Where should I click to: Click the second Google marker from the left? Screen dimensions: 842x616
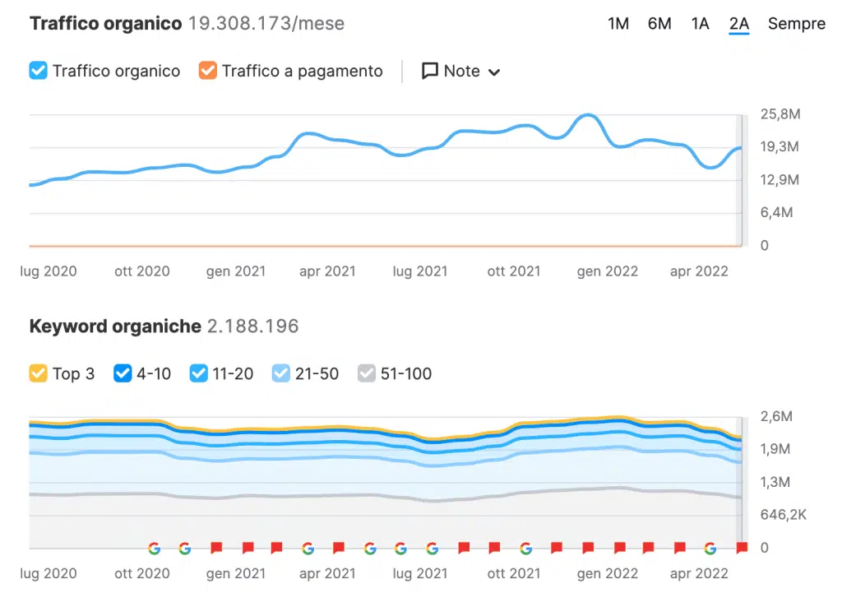pos(184,548)
